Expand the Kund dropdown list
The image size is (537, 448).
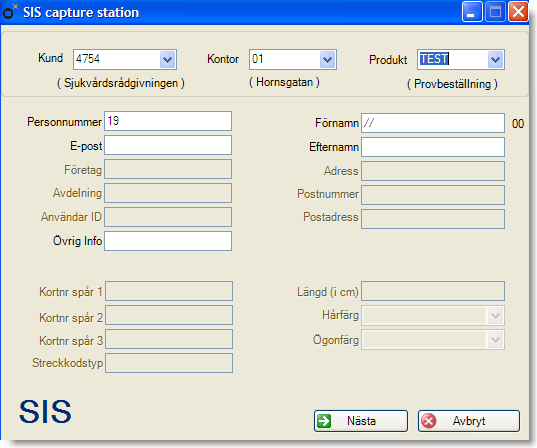point(167,60)
